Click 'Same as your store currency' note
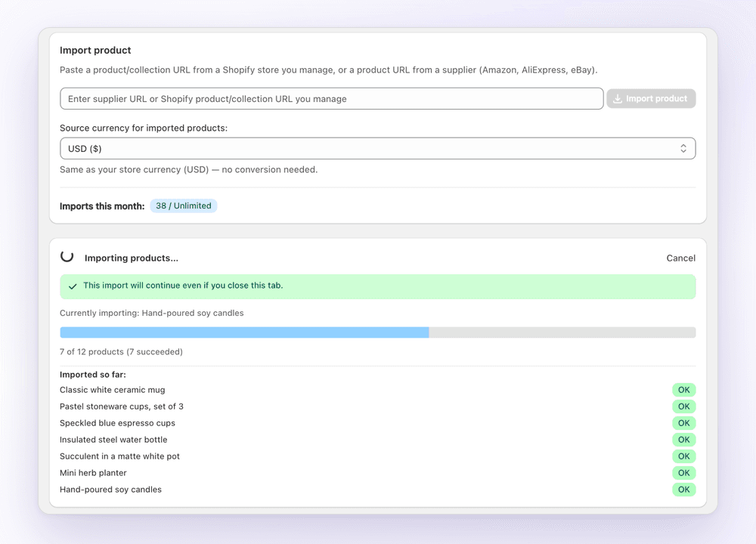Screen dimensions: 756x544 [188, 169]
